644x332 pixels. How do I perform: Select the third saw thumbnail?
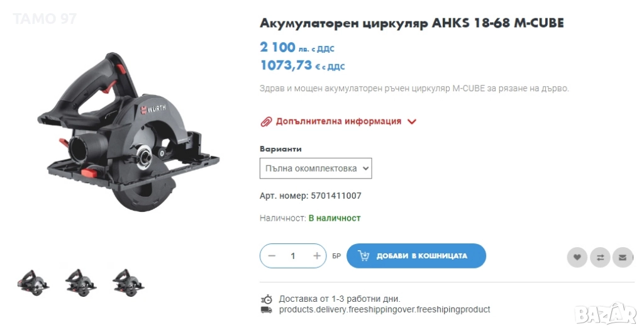(x=128, y=282)
